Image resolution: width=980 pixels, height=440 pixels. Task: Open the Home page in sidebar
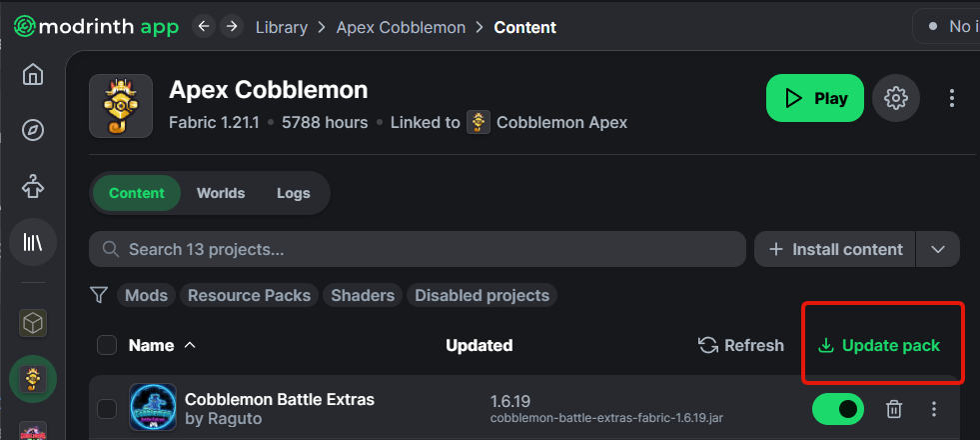(33, 75)
